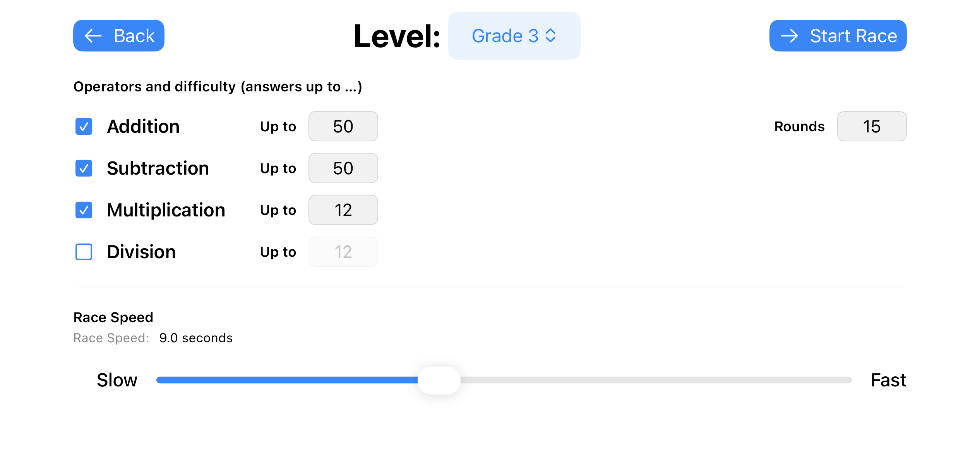Click the disabled Division limit box

click(x=343, y=252)
